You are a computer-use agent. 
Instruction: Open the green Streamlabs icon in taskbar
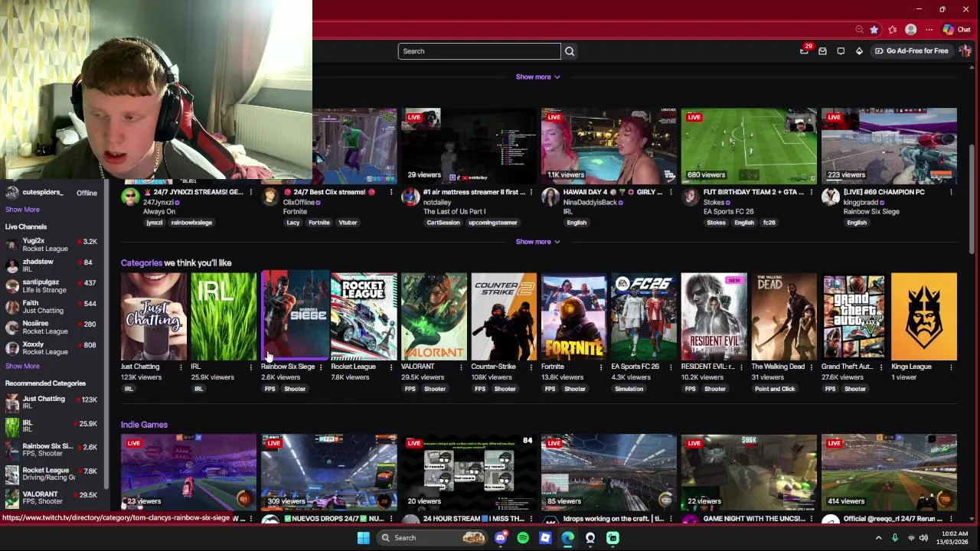click(612, 537)
